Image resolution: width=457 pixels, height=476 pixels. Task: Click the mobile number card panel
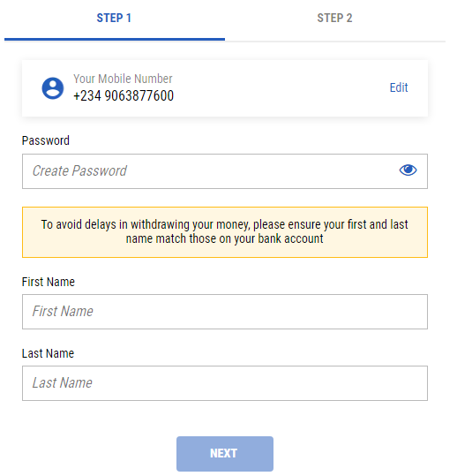pyautogui.click(x=225, y=88)
